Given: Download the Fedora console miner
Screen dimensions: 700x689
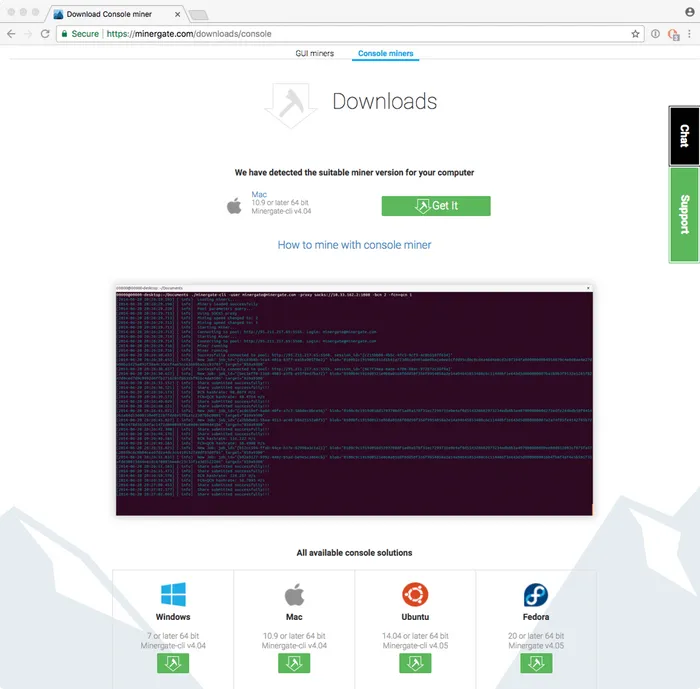Looking at the screenshot, I should [536, 663].
